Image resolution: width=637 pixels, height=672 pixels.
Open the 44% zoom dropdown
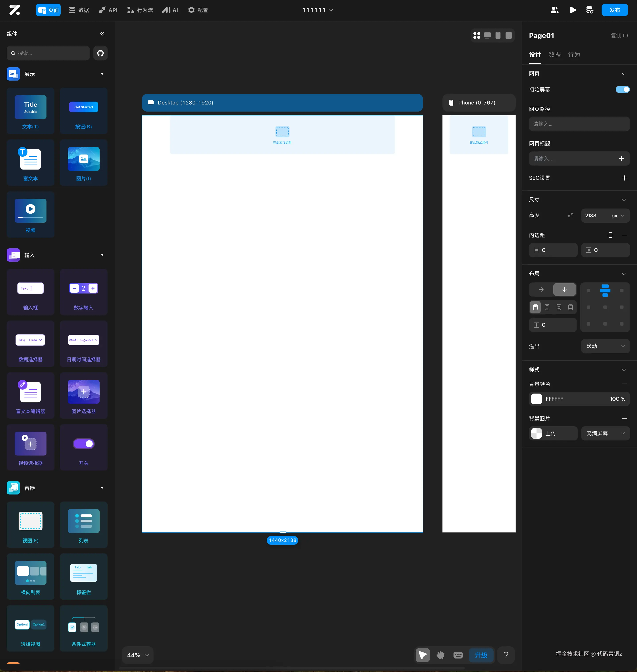137,655
